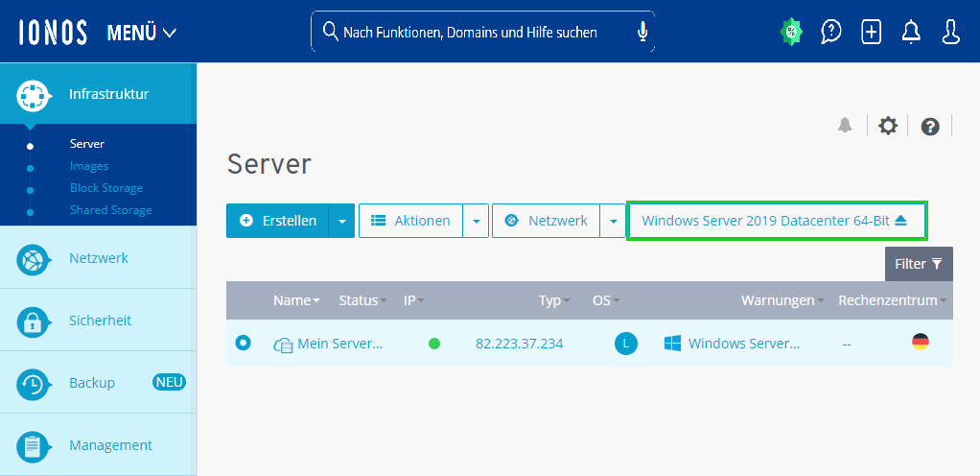Image resolution: width=980 pixels, height=476 pixels.
Task: Click the grey alert bell above table
Action: [x=845, y=125]
